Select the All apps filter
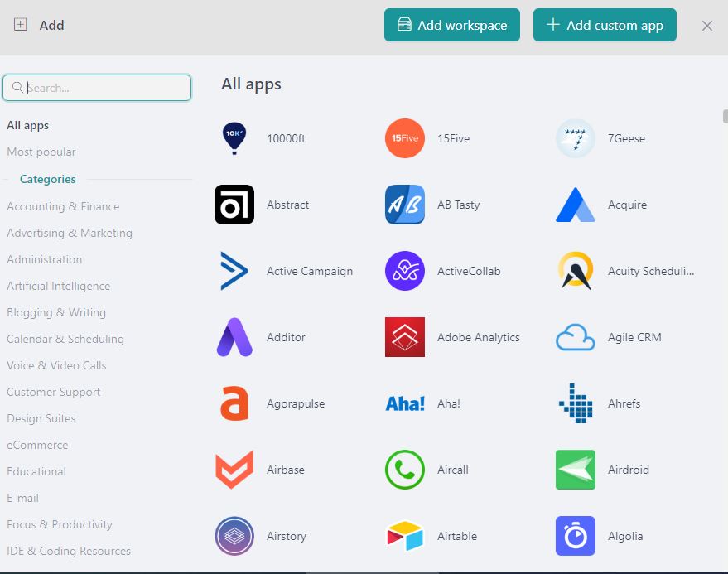Viewport: 728px width, 574px height. tap(28, 125)
